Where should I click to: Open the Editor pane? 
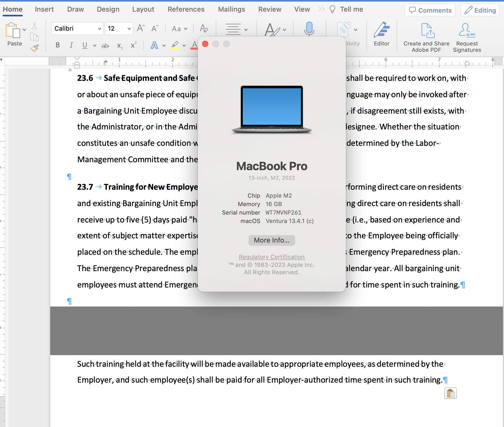382,34
